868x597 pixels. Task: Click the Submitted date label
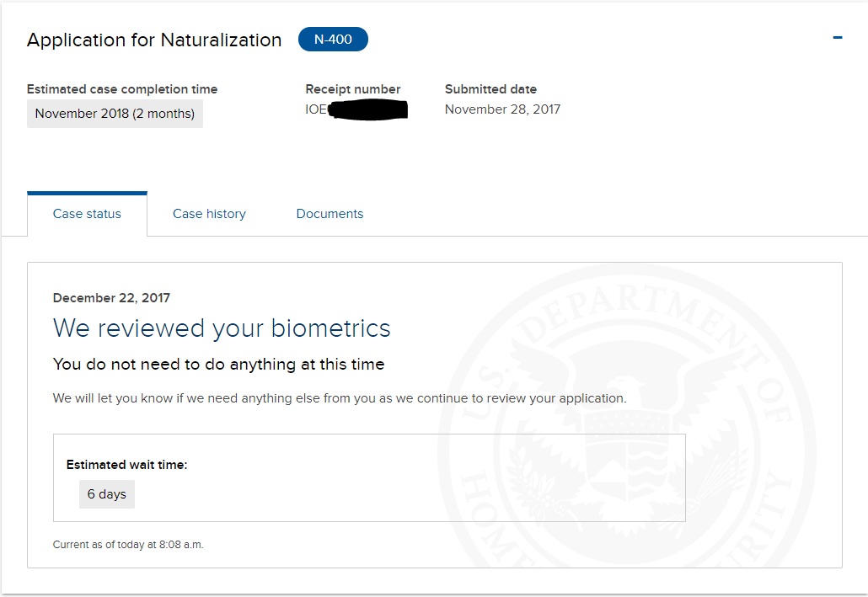tap(490, 89)
